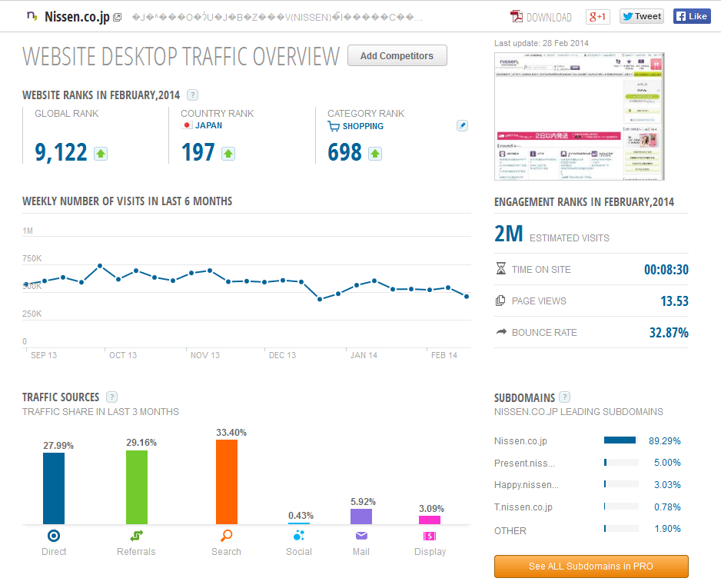This screenshot has height=588, width=721.
Task: Click the Search magnifier icon
Action: [x=226, y=536]
